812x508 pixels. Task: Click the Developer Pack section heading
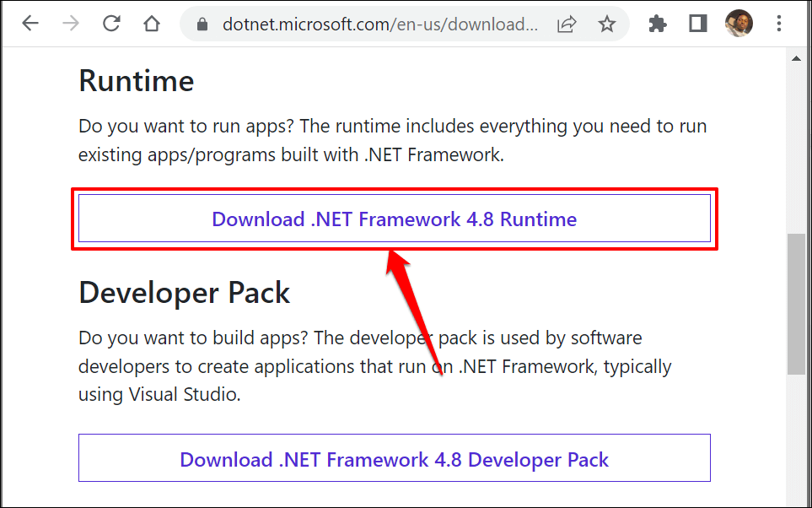(x=185, y=293)
